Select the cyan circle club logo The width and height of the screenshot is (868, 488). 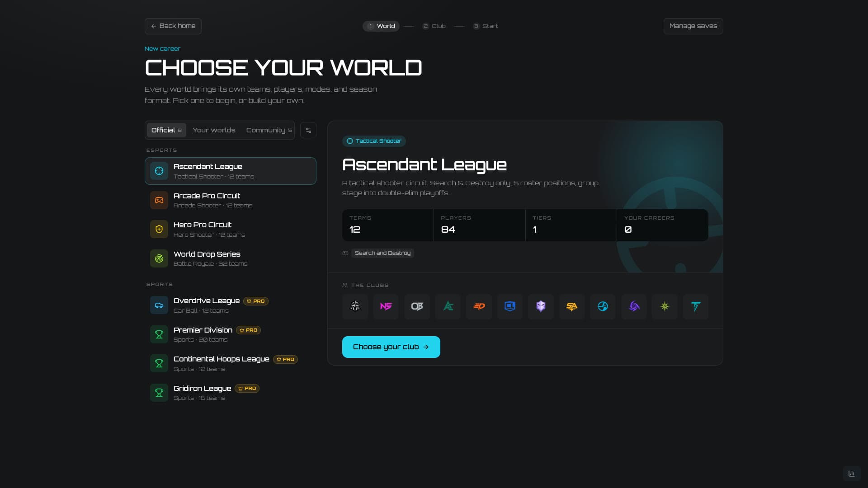pyautogui.click(x=603, y=306)
